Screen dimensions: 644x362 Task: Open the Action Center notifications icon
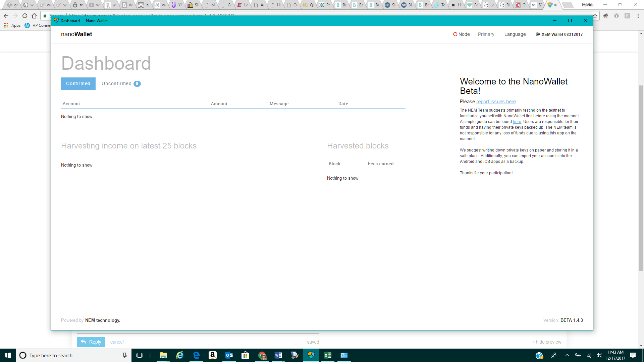pos(633,355)
